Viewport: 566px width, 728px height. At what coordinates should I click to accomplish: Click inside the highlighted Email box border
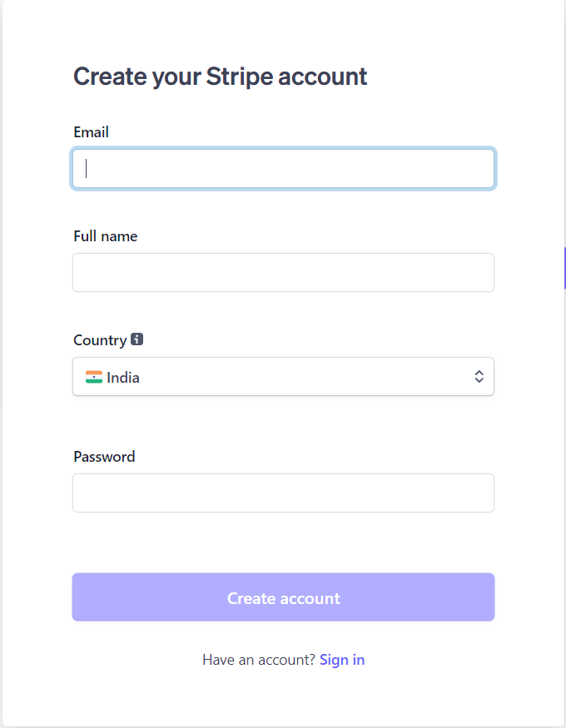pos(283,168)
